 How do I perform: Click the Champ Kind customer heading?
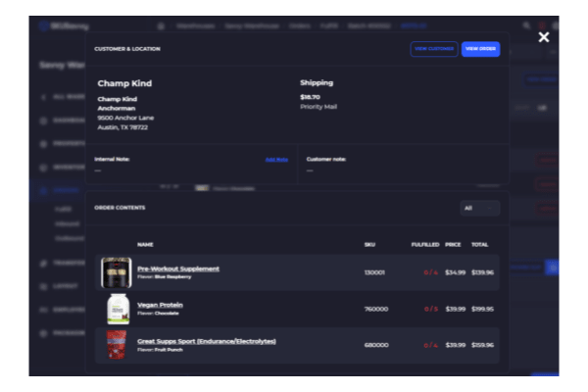pyautogui.click(x=124, y=83)
